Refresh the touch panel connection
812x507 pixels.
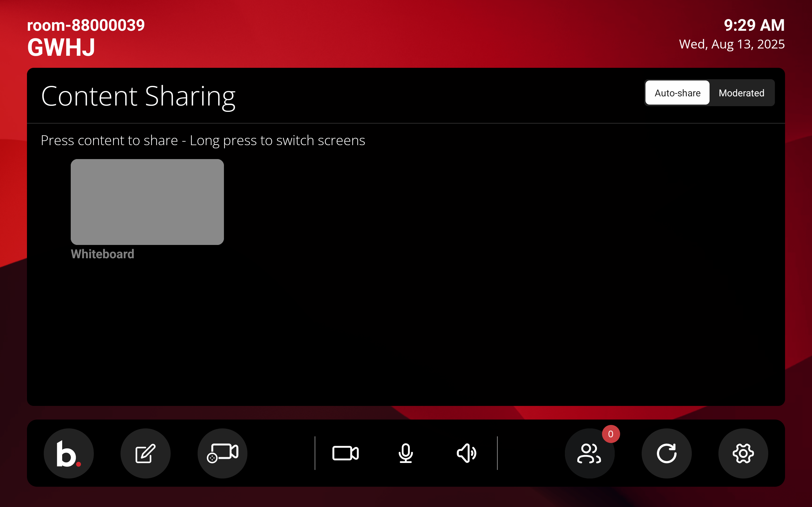(x=666, y=453)
